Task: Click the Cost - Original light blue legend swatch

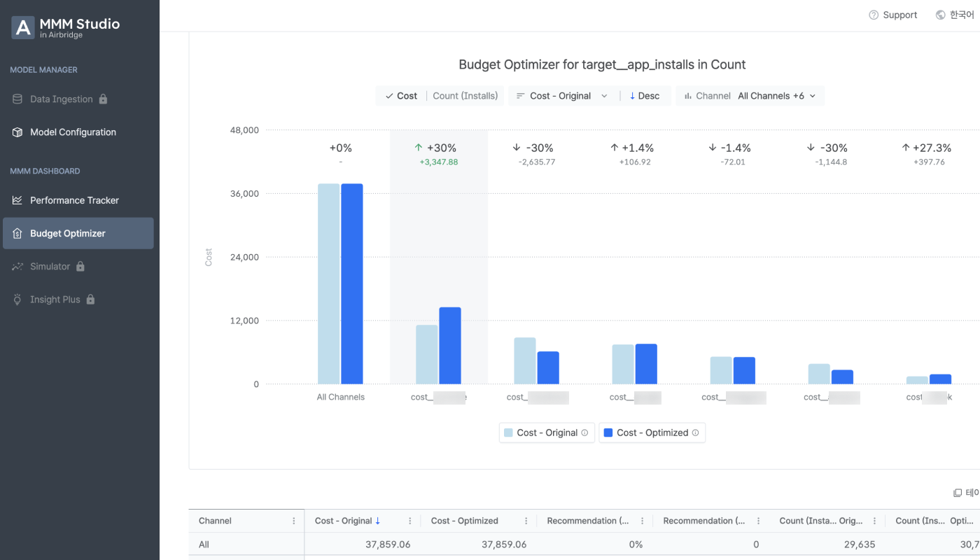Action: tap(508, 433)
